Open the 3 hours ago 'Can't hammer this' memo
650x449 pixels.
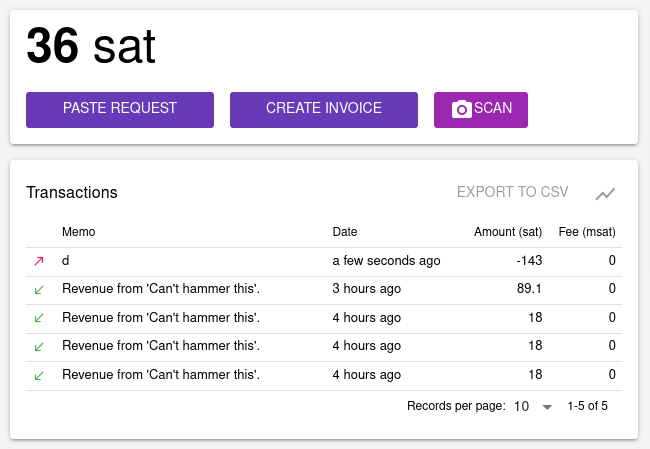(x=161, y=289)
